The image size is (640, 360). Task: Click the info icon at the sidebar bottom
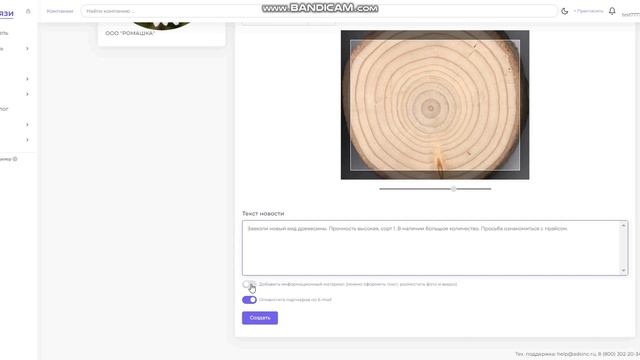pos(15,159)
